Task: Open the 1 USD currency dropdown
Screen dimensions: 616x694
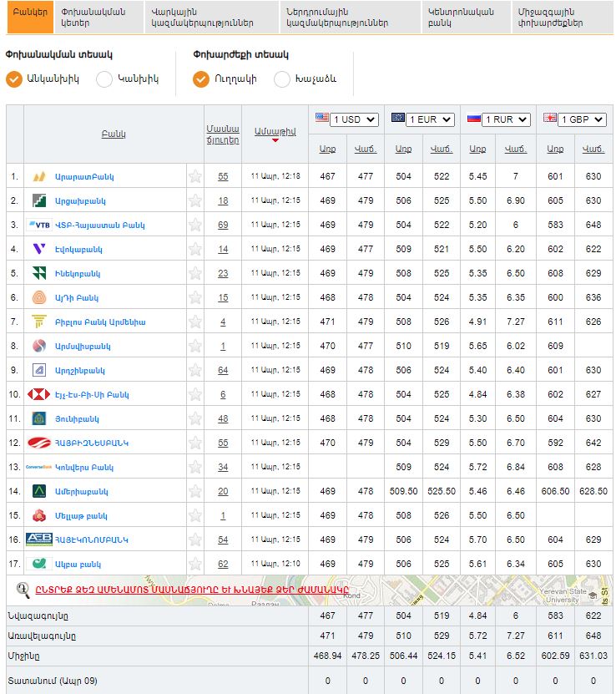Action: 355,119
